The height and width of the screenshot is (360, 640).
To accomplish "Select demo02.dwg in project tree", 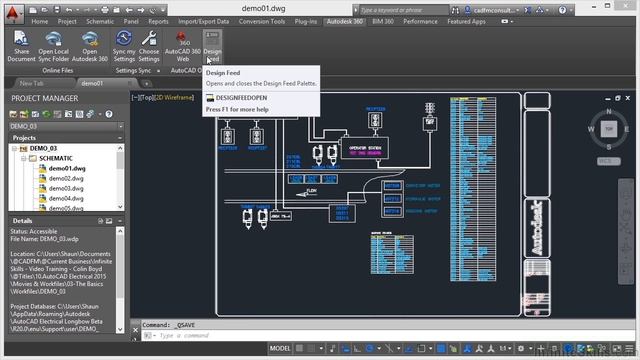I will [66, 178].
